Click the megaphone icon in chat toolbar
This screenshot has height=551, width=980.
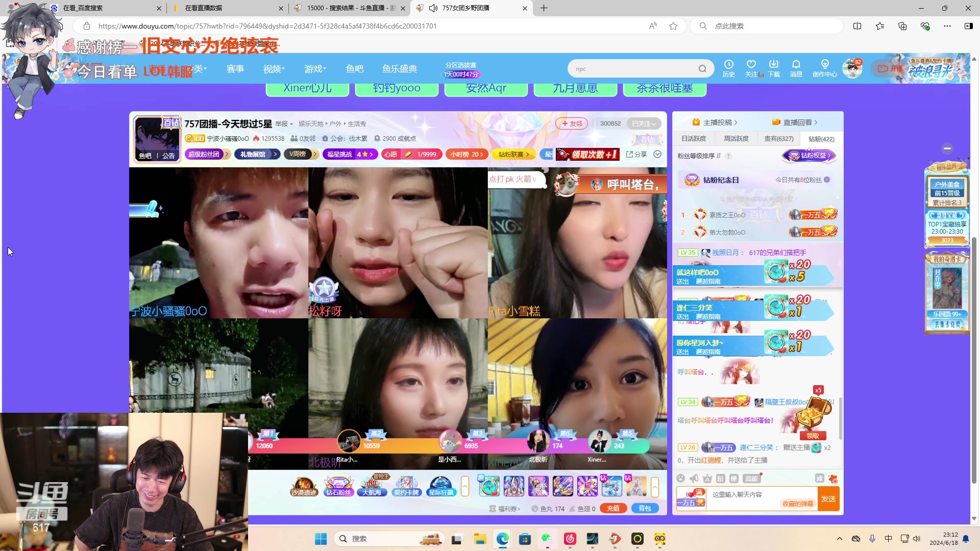point(694,478)
